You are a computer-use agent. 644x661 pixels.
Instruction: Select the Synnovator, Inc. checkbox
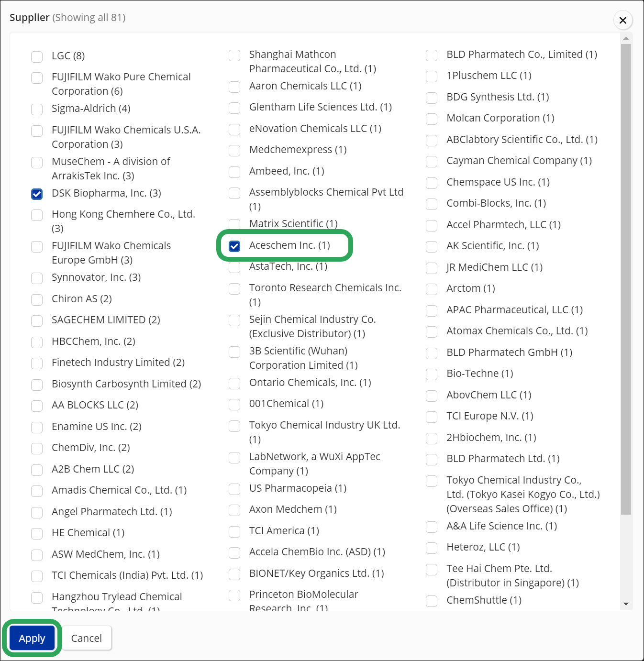(x=37, y=278)
